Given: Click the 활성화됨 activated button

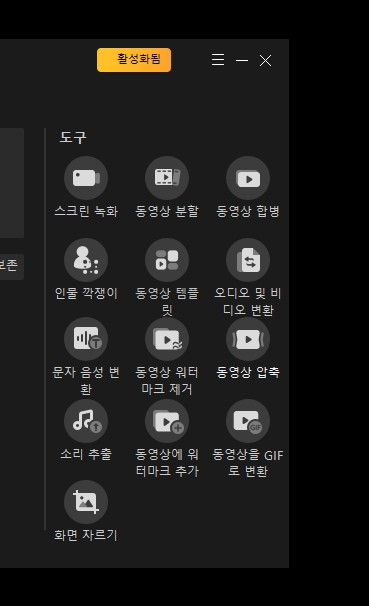Looking at the screenshot, I should [x=134, y=60].
